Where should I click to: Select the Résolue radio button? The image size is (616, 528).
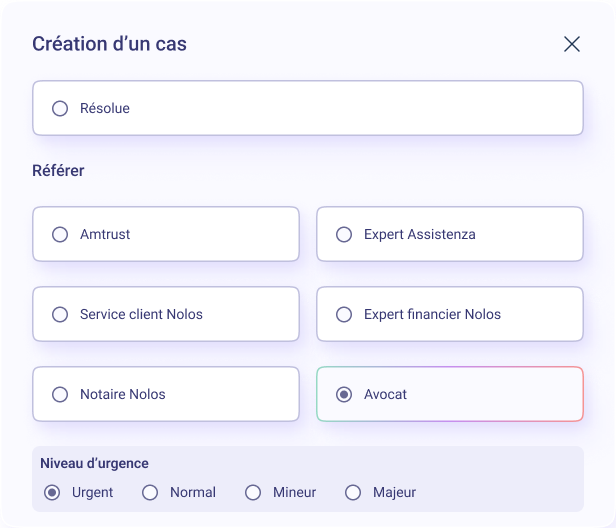[x=60, y=108]
